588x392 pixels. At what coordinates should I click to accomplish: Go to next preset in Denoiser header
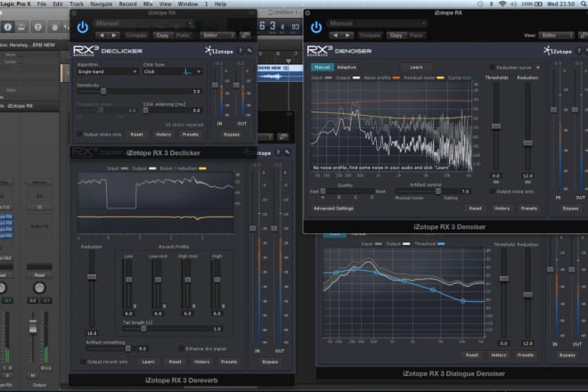click(x=348, y=36)
